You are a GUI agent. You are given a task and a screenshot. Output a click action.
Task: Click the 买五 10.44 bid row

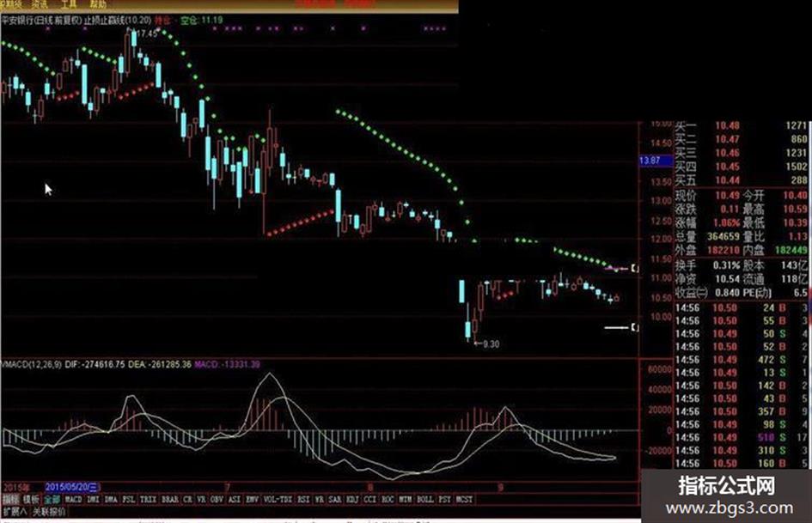pyautogui.click(x=741, y=180)
